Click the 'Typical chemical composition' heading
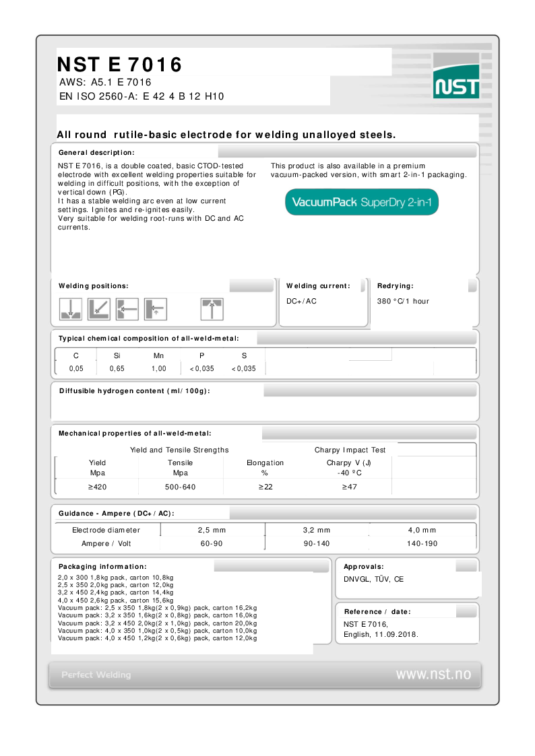The image size is (535, 756). [x=149, y=339]
